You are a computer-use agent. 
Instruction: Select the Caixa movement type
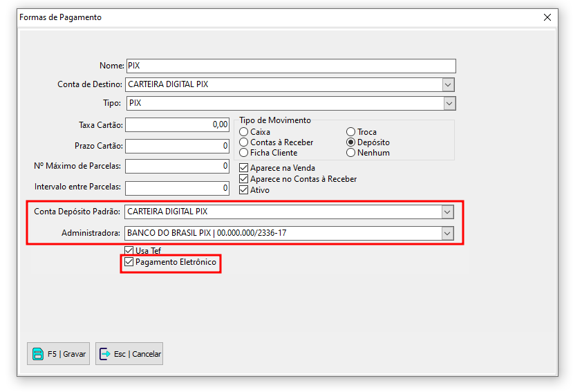(243, 132)
